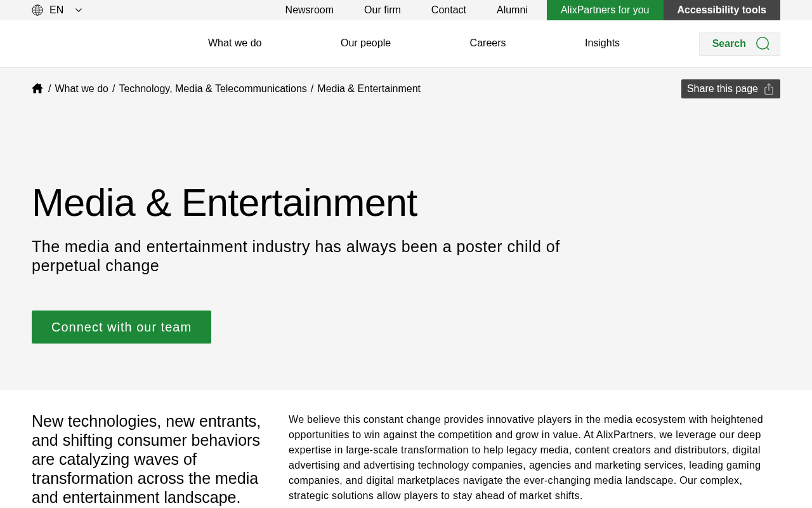Click the globe language icon
Image resolution: width=812 pixels, height=508 pixels.
[37, 10]
